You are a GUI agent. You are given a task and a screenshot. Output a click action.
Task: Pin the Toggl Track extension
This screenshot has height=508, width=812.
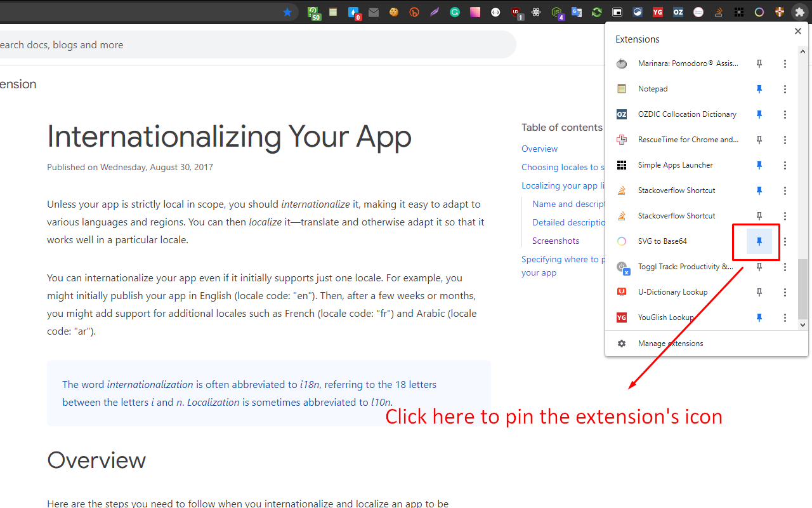pos(759,267)
